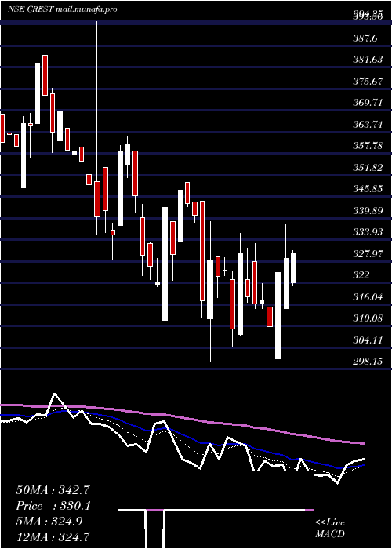Click the last white candlestick on the right

pos(293,268)
